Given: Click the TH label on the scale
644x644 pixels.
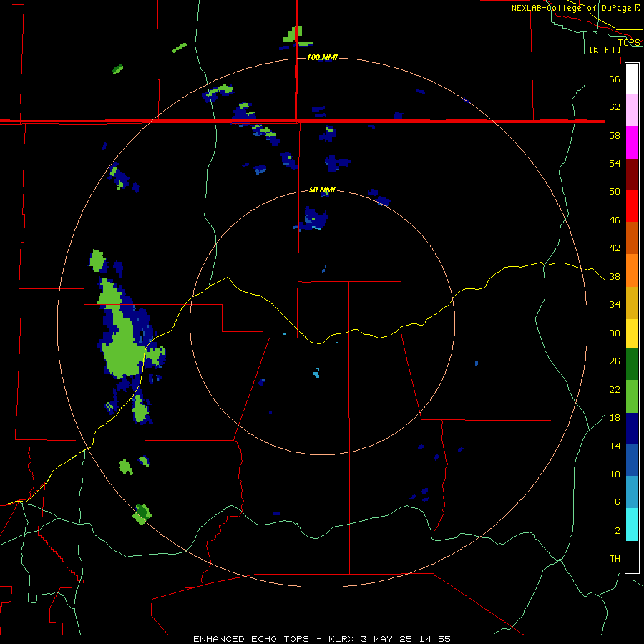Looking at the screenshot, I should (615, 558).
